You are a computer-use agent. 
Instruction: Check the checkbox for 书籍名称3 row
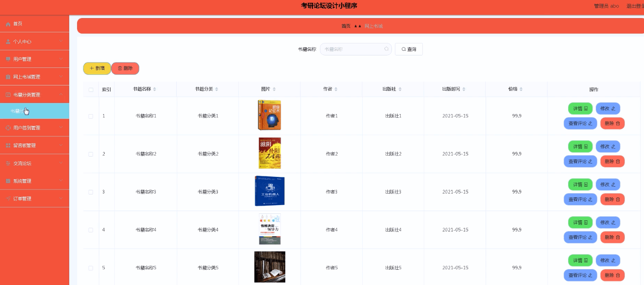(x=90, y=191)
